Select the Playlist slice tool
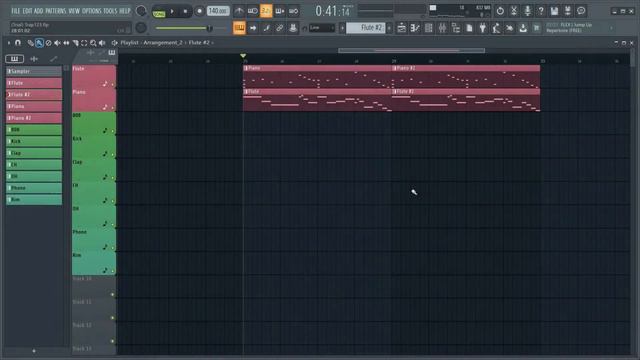This screenshot has height=360, width=640. (75, 42)
